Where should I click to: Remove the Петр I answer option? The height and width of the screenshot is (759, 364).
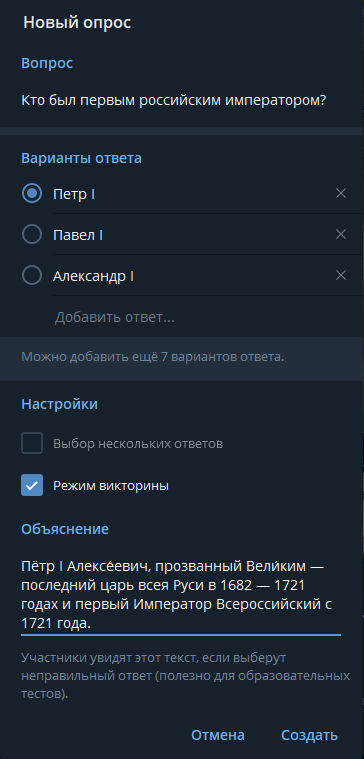341,194
